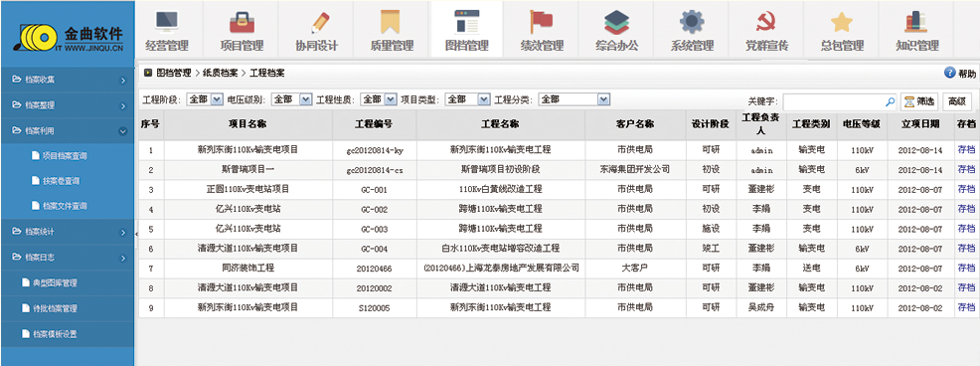Click the 筛选 filter button
The height and width of the screenshot is (366, 980).
(x=920, y=101)
